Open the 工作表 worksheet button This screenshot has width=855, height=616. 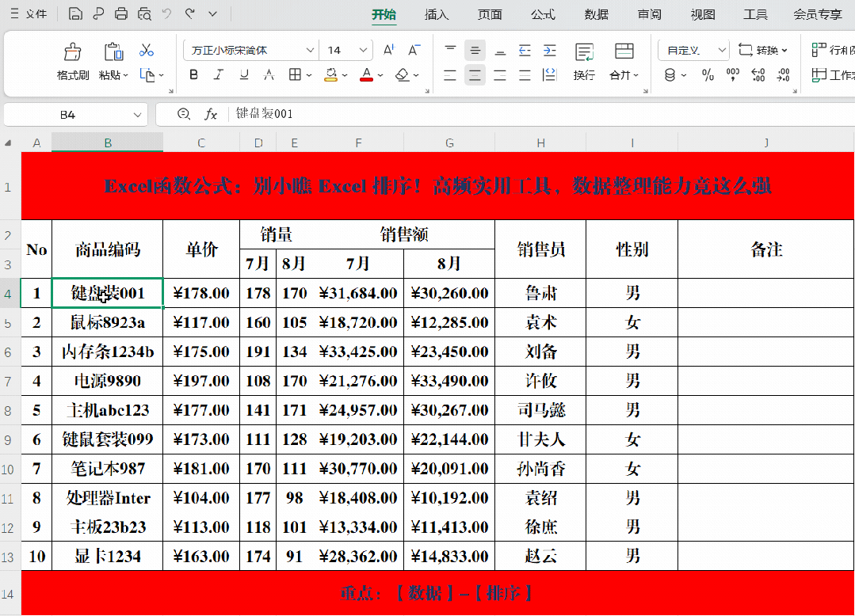(833, 74)
